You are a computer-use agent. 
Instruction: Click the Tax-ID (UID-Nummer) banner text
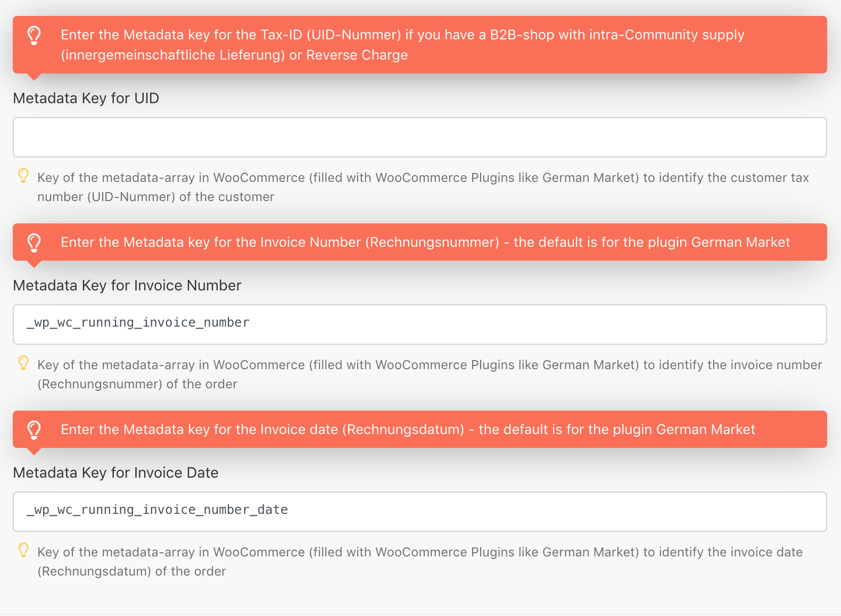click(x=402, y=45)
